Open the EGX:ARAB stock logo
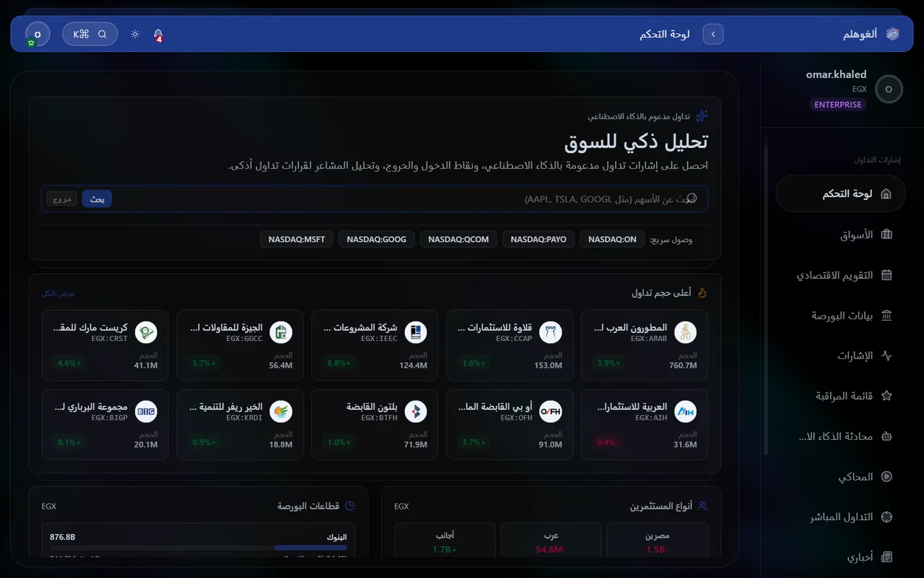The height and width of the screenshot is (578, 924). tap(686, 332)
